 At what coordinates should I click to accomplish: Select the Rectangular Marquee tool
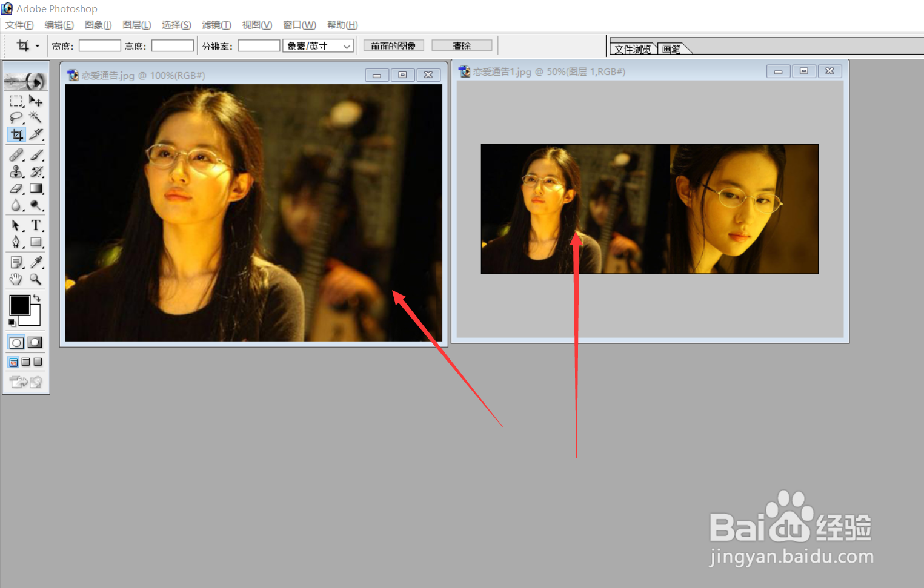16,101
